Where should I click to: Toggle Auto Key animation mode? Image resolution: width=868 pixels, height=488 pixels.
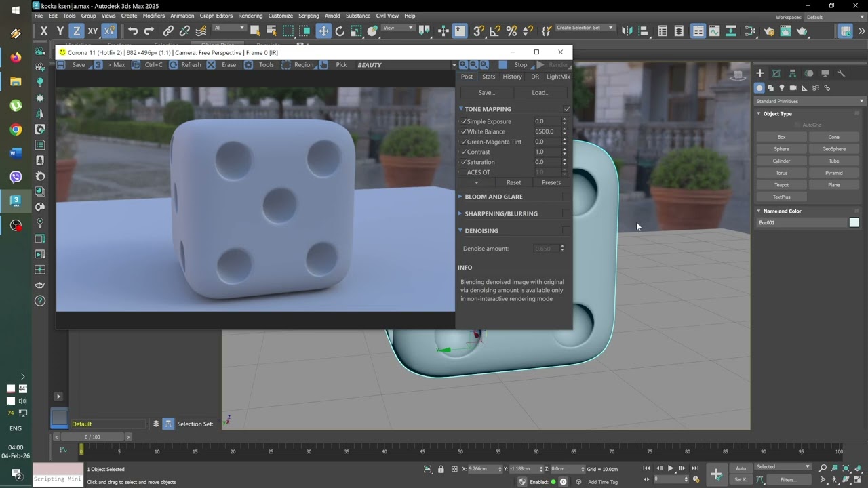[741, 468]
